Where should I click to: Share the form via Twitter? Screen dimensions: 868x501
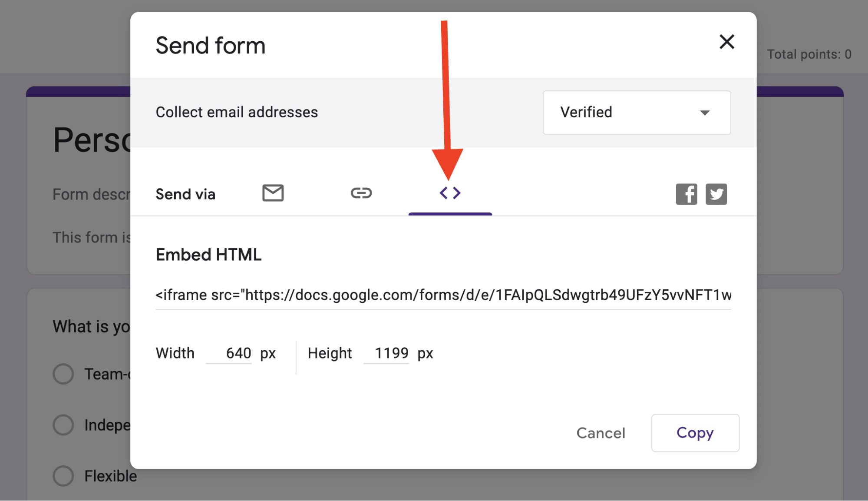[x=716, y=194]
